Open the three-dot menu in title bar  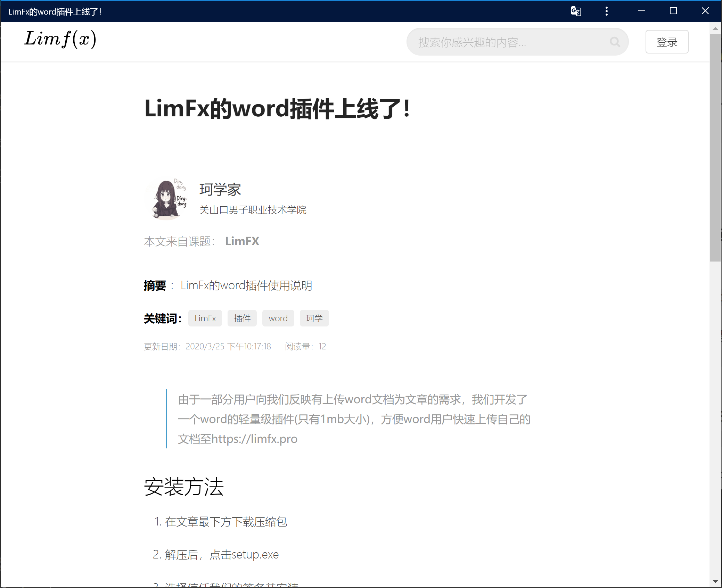click(607, 11)
